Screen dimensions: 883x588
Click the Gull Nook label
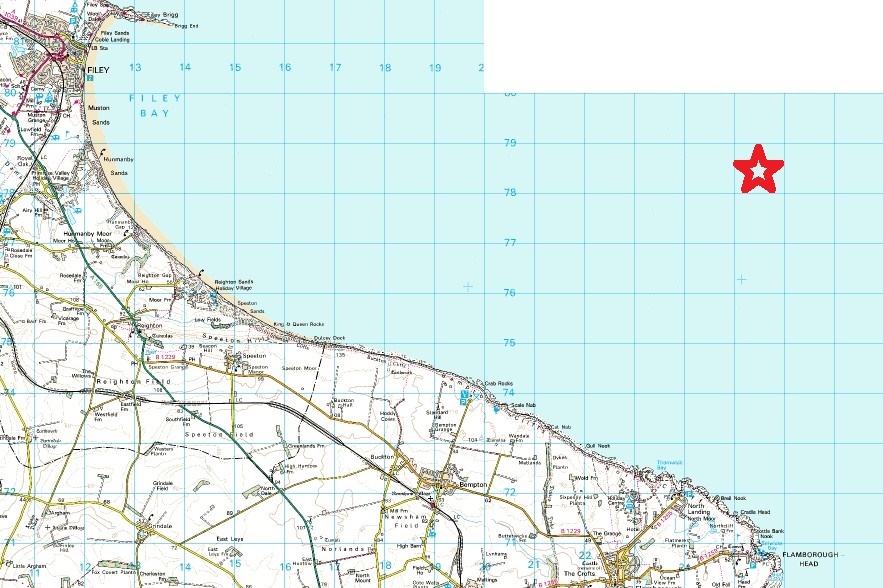(598, 446)
